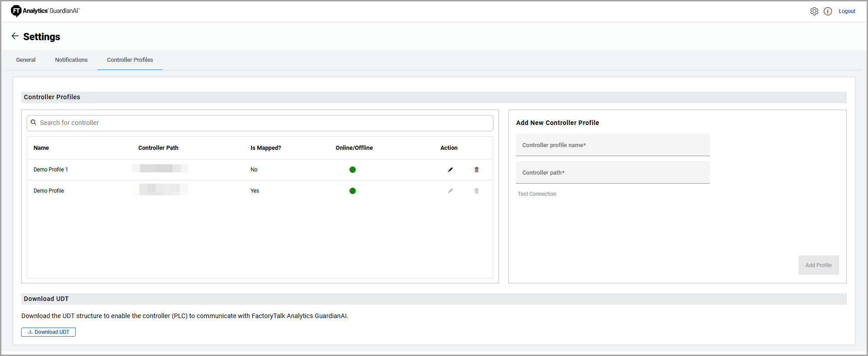868x356 pixels.
Task: Select the Controller Profiles tab
Action: coord(130,60)
